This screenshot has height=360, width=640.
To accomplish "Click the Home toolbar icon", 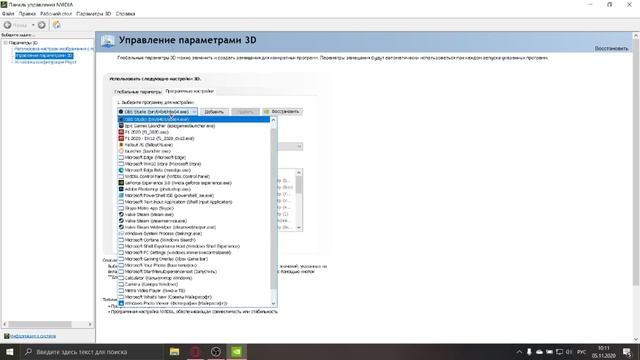I will coord(56,25).
